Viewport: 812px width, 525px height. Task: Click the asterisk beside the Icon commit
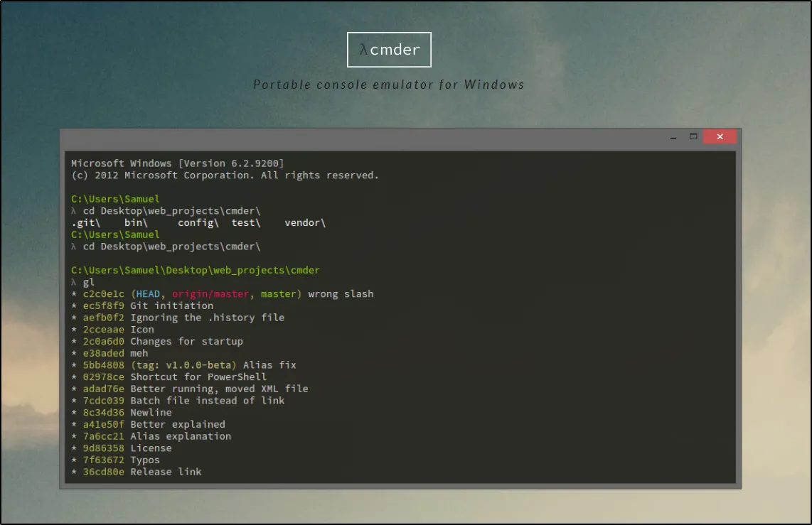click(x=72, y=329)
